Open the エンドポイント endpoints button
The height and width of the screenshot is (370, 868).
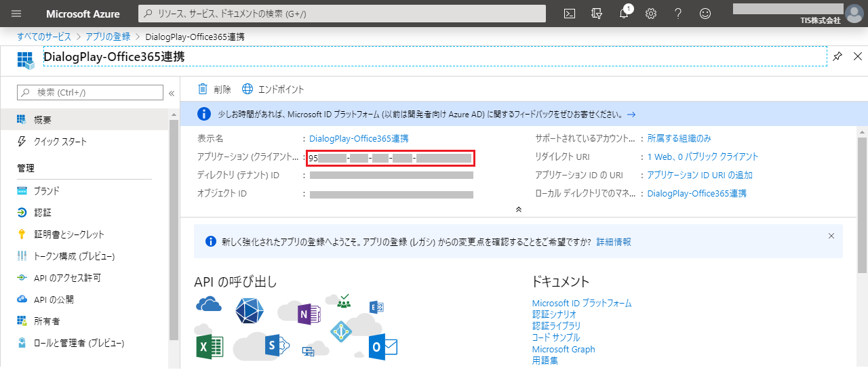273,89
